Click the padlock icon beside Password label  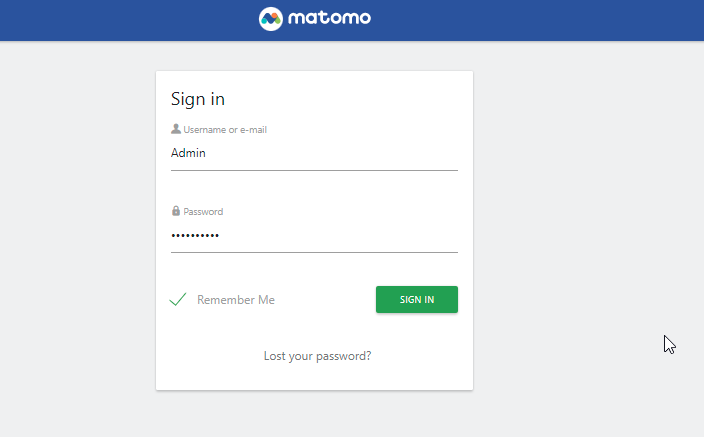click(176, 211)
